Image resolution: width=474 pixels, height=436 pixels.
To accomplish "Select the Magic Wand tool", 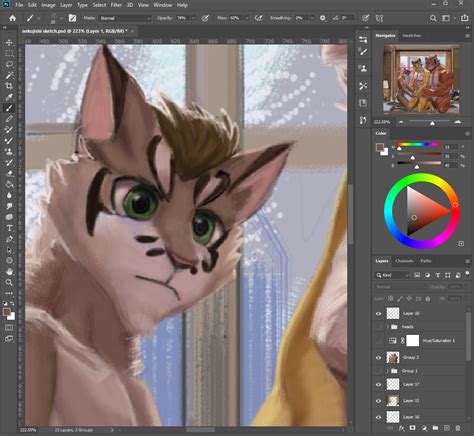I will coord(9,75).
